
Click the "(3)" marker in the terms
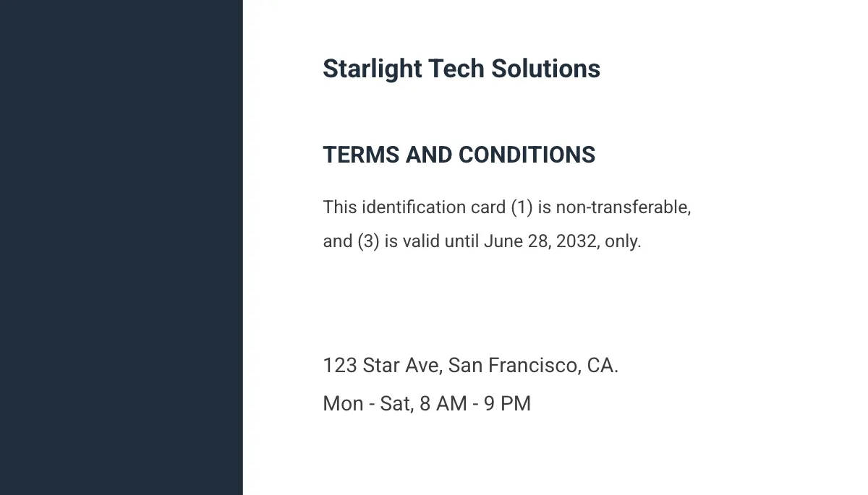(368, 241)
